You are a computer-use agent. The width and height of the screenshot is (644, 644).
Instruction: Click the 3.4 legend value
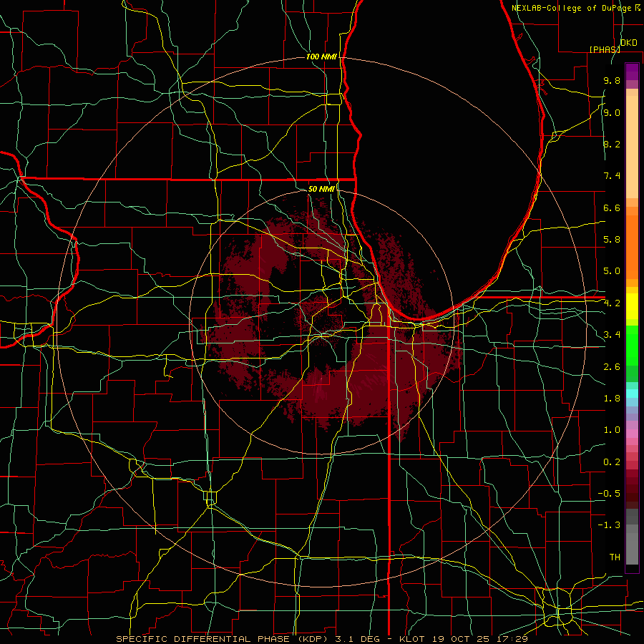pyautogui.click(x=612, y=335)
